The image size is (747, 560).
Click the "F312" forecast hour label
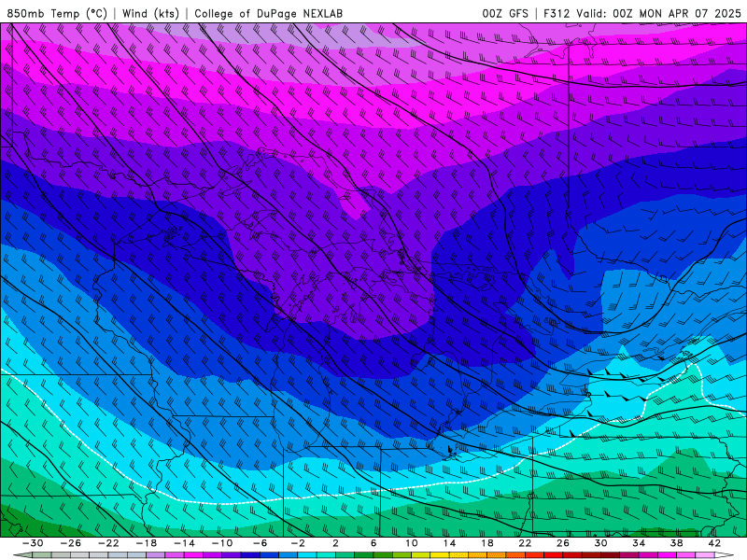tap(557, 13)
